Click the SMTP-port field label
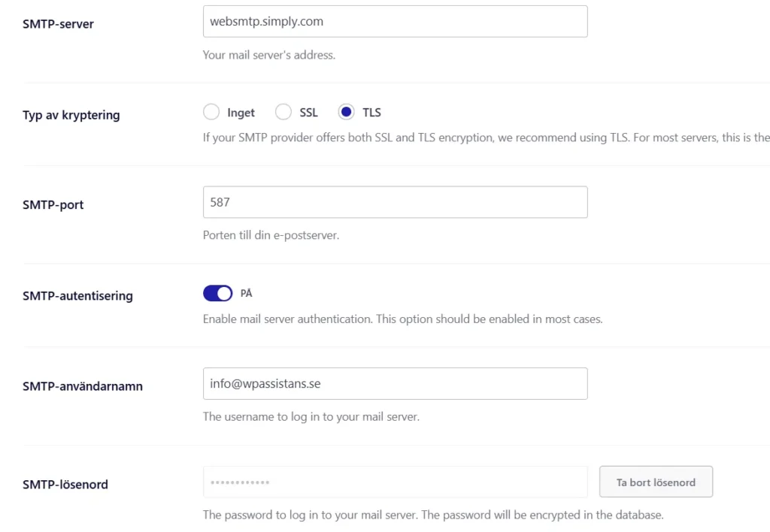The height and width of the screenshot is (532, 770). (x=53, y=204)
